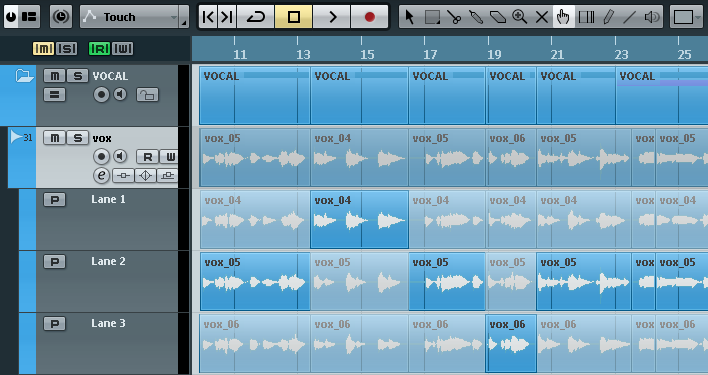Enable Write automation W on vox track
Screen dimensions: 708x375
169,157
